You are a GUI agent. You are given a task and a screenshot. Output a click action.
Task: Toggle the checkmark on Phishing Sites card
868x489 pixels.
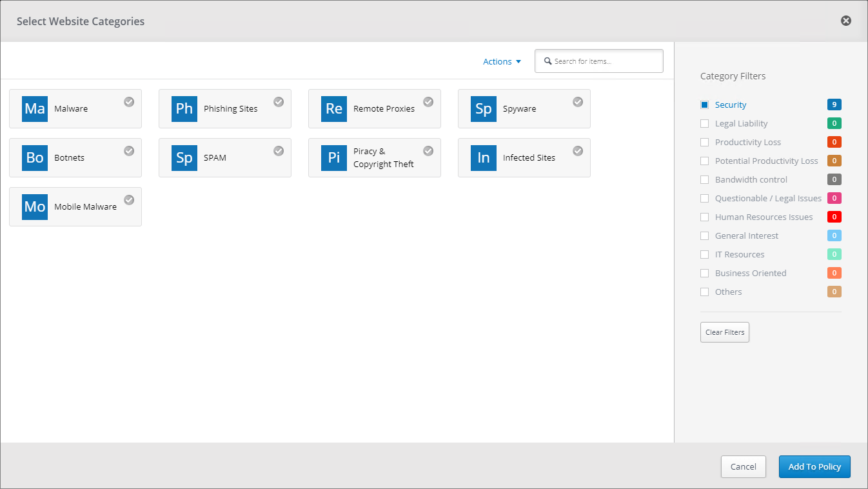coord(279,102)
